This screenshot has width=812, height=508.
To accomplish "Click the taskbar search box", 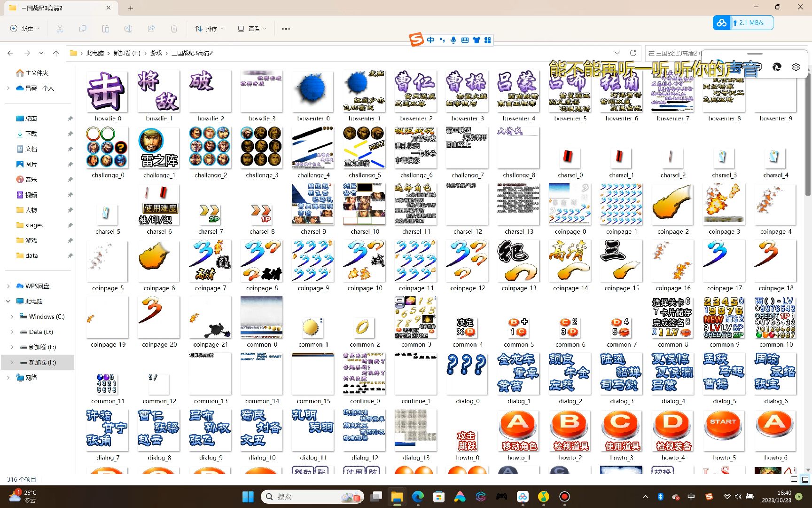I will 313,496.
